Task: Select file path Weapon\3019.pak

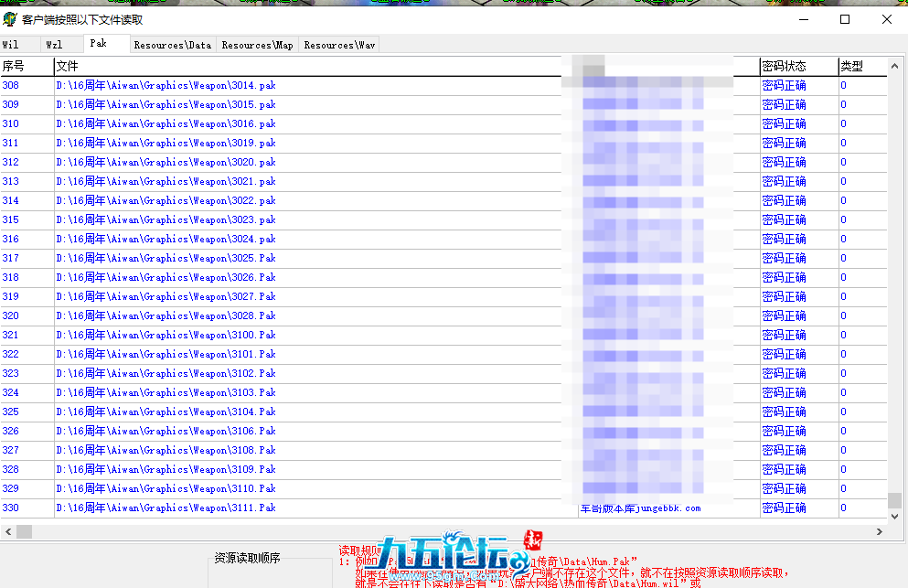Action: [x=166, y=143]
